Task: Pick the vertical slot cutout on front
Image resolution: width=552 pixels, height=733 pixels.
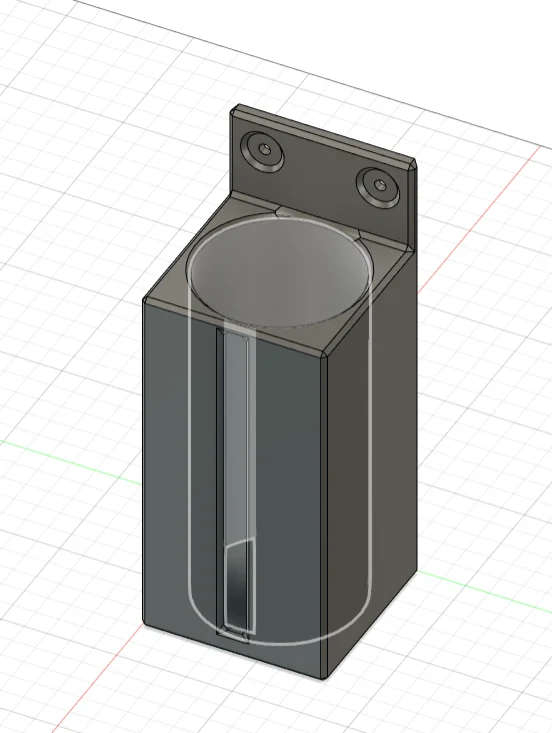Action: [233, 481]
